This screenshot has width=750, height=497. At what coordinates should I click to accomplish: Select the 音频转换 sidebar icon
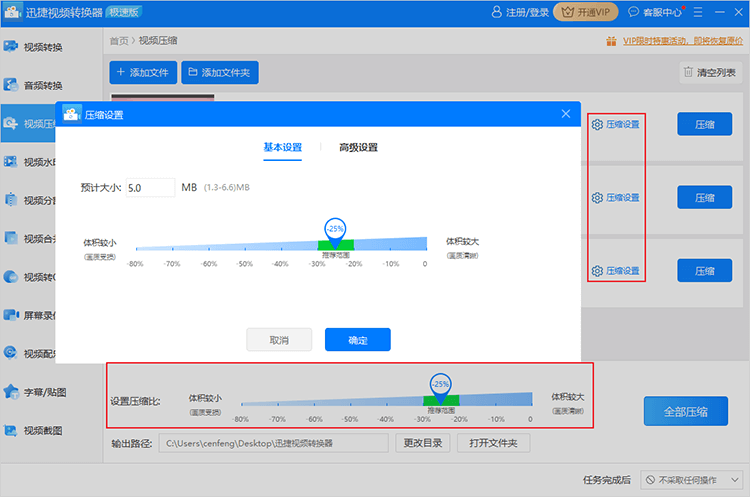pyautogui.click(x=11, y=85)
